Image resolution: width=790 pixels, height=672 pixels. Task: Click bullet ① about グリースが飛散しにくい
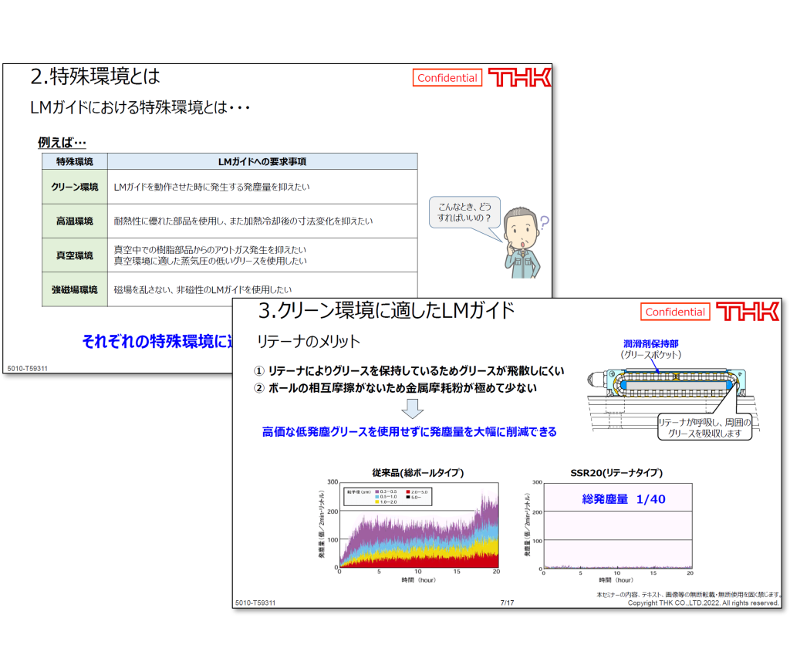click(409, 371)
